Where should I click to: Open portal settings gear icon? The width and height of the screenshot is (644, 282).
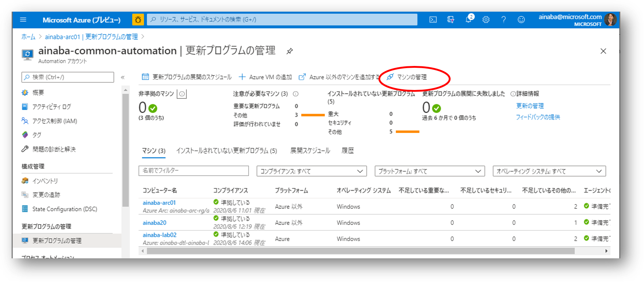[486, 20]
